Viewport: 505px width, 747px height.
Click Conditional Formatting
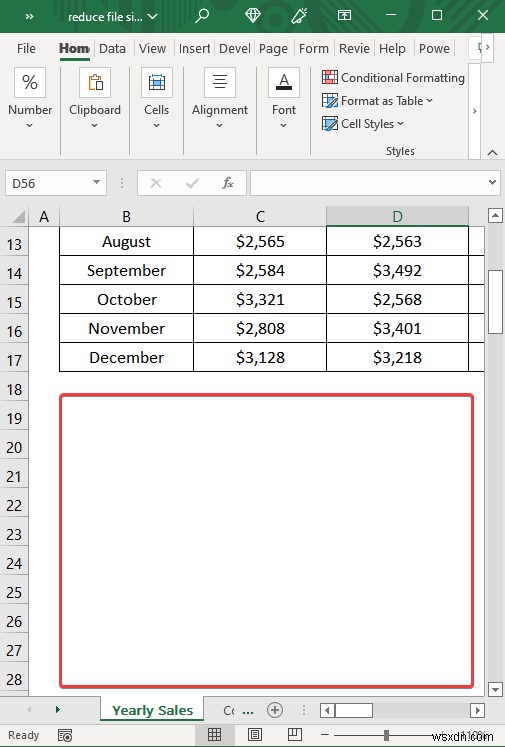click(x=393, y=77)
